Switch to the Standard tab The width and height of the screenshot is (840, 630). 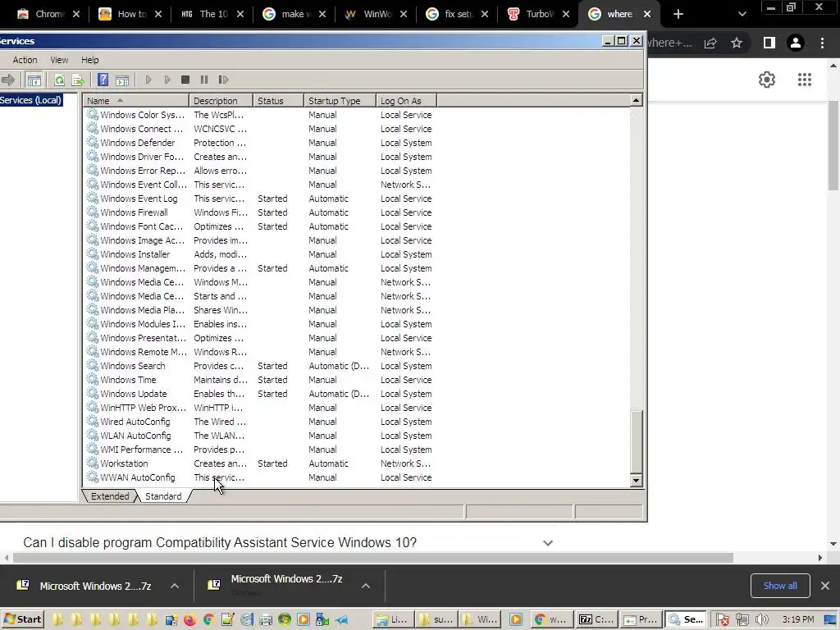point(163,496)
